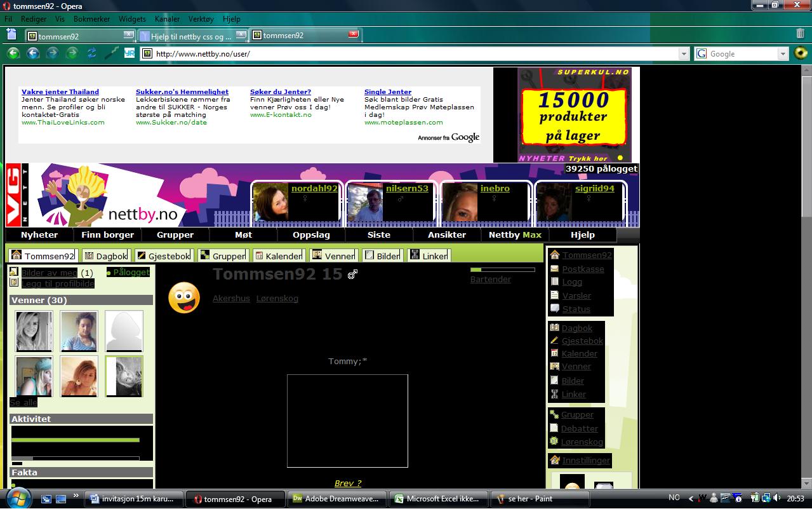Switch to Hjelp til nettby css tab
Screen dimensions: 812x509
pyautogui.click(x=192, y=36)
